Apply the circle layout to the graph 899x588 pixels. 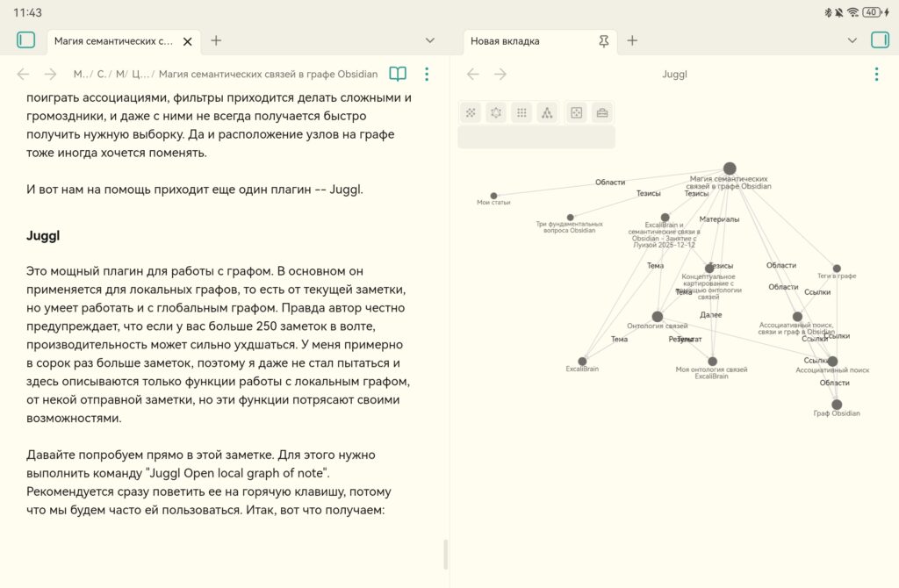tap(496, 112)
